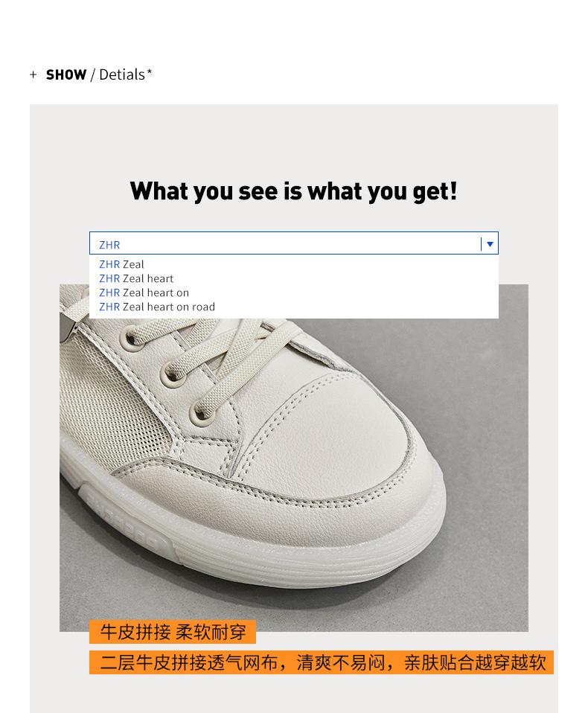Click the asterisk after Detials
The height and width of the screenshot is (713, 588).
(149, 71)
